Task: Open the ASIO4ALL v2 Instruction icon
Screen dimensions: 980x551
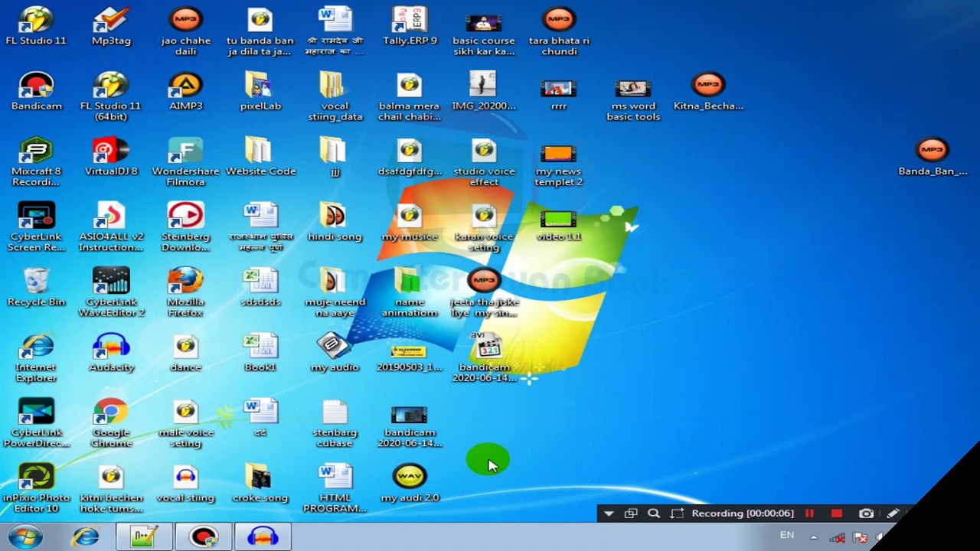Action: coord(111,227)
